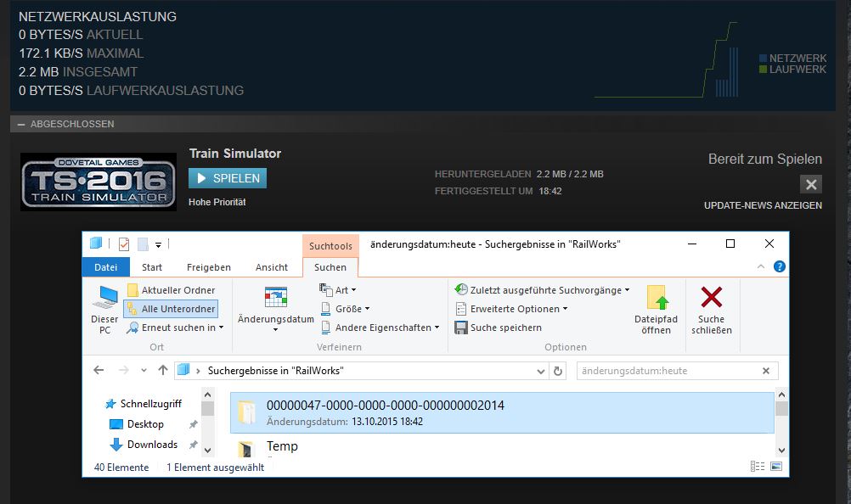Unpin Desktop using its pin icon

point(193,424)
